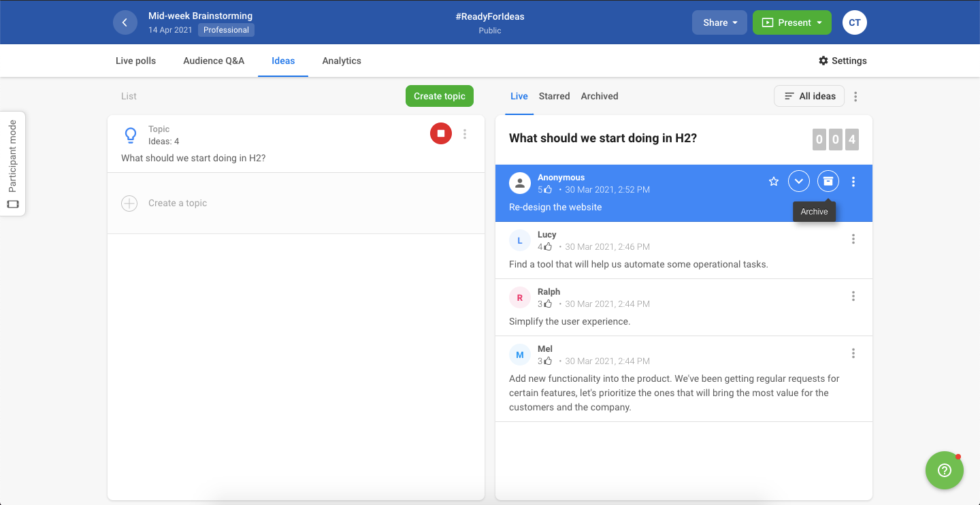The image size is (980, 505).
Task: Open the Present dropdown
Action: pos(792,22)
